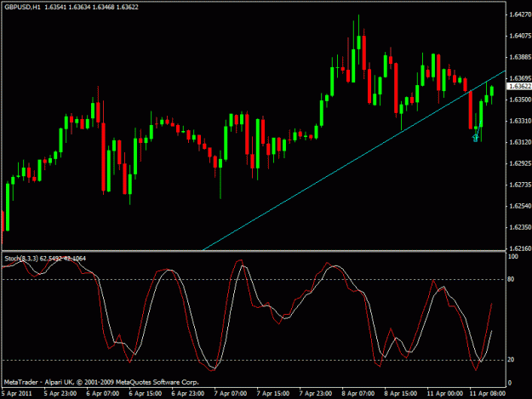Select the cyan up-arrow marker on chart

click(476, 138)
